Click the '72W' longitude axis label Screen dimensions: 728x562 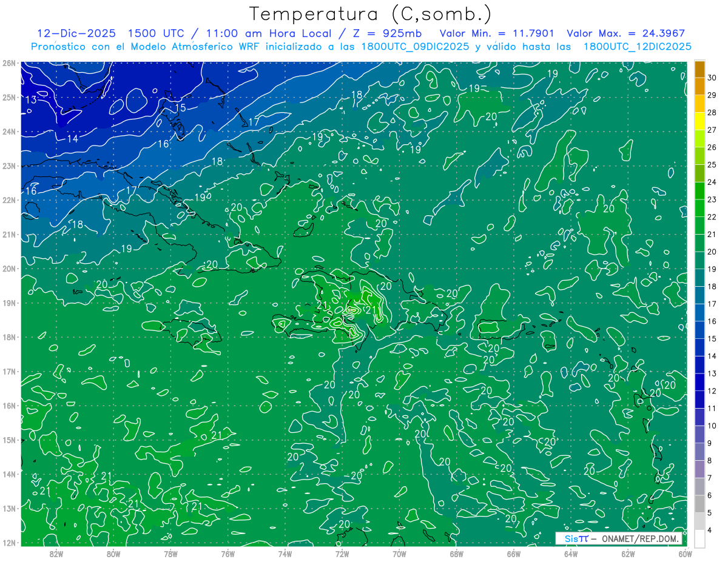coord(342,554)
